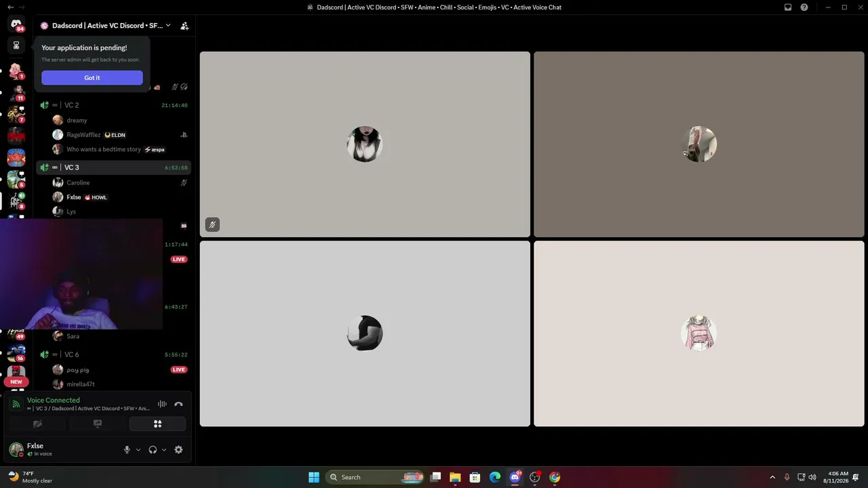Open User Settings gear

tap(178, 450)
